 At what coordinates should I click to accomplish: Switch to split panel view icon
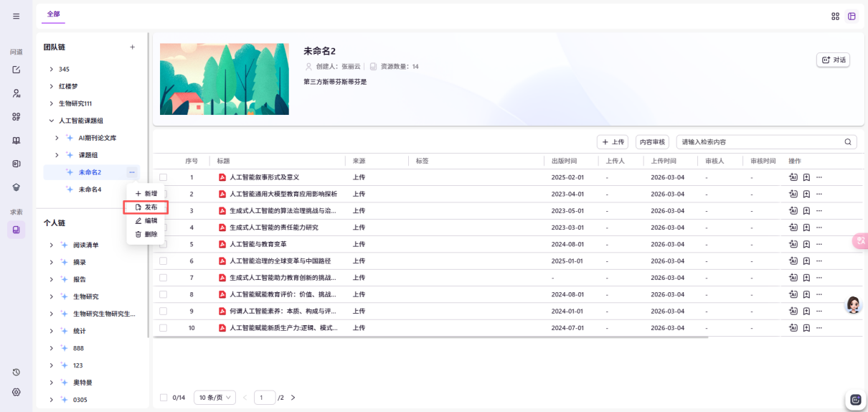[x=852, y=16]
